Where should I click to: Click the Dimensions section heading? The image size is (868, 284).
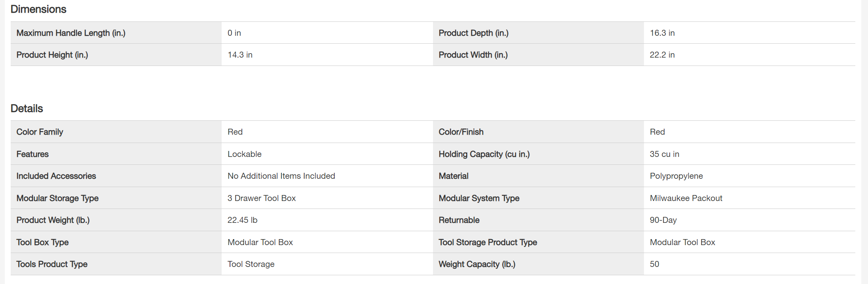(x=38, y=9)
